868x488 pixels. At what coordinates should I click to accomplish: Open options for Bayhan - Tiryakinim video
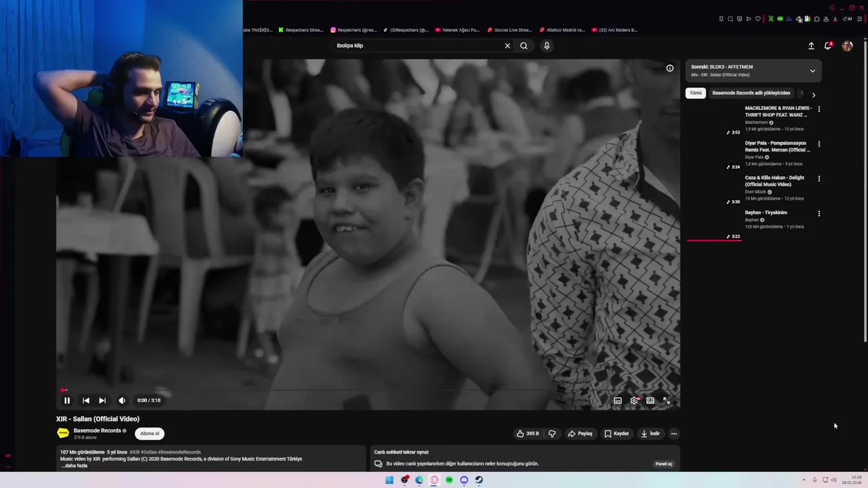pos(819,213)
